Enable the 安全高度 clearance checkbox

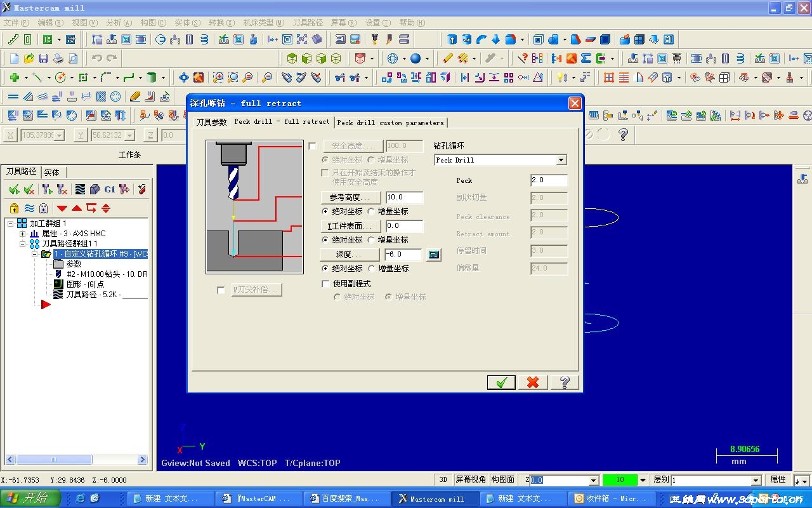312,146
